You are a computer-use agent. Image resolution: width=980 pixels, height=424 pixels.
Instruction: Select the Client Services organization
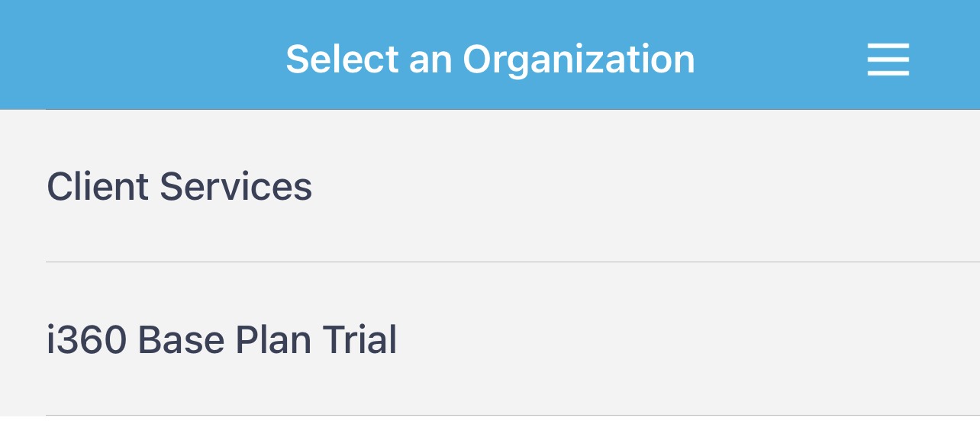click(x=180, y=187)
